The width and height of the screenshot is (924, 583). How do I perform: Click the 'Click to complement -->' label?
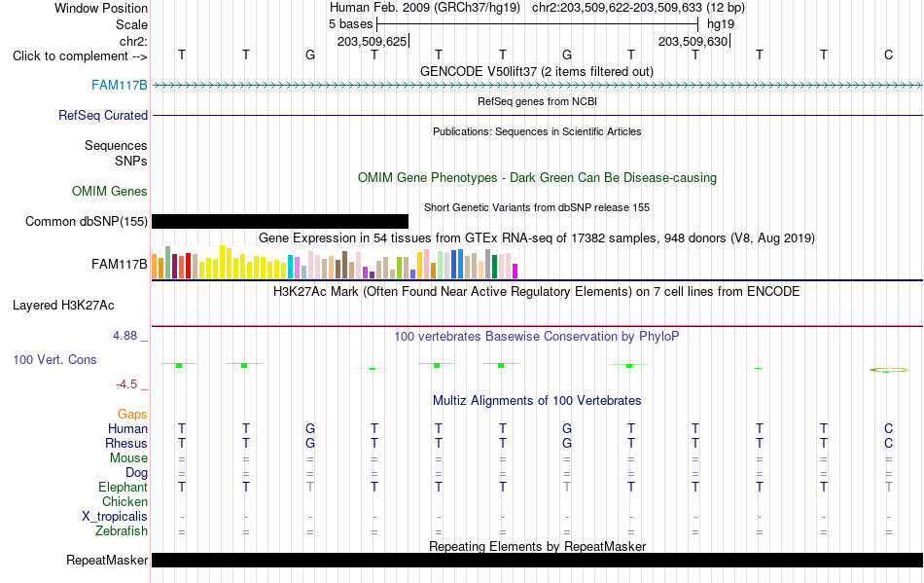[x=80, y=56]
